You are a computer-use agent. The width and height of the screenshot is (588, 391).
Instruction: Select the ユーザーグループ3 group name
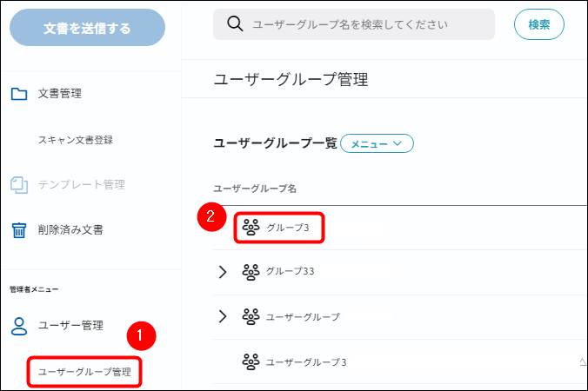(306, 362)
